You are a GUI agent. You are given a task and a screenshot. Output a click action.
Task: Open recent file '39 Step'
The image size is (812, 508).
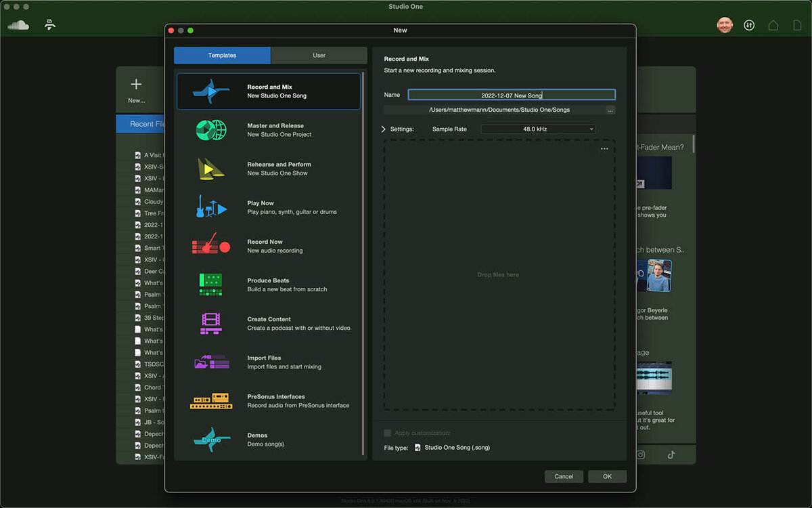[154, 318]
